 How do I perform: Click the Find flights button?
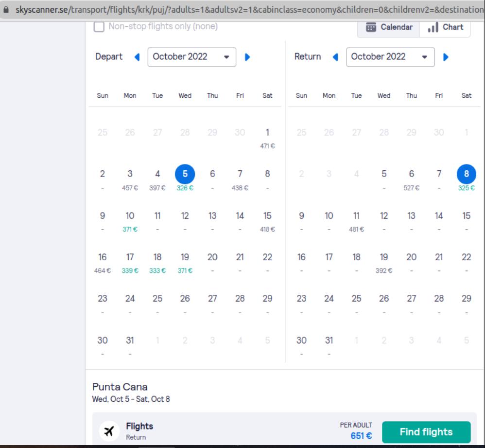426,432
